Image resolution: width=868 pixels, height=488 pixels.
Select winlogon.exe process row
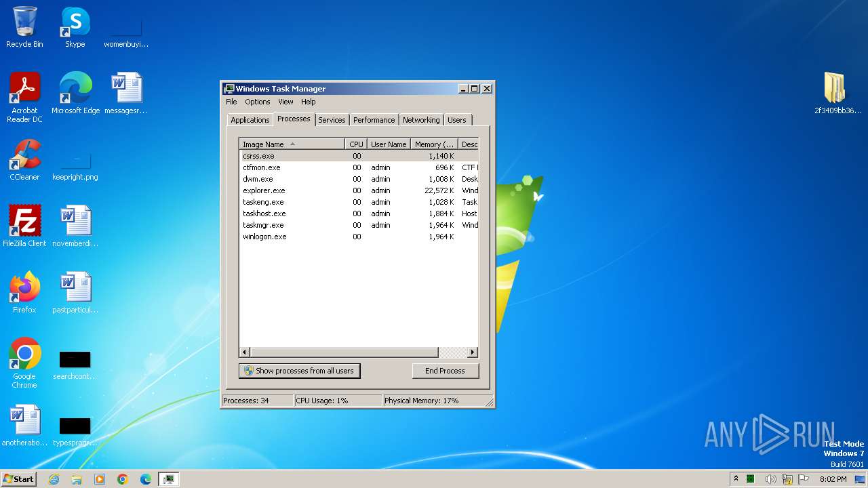click(359, 237)
